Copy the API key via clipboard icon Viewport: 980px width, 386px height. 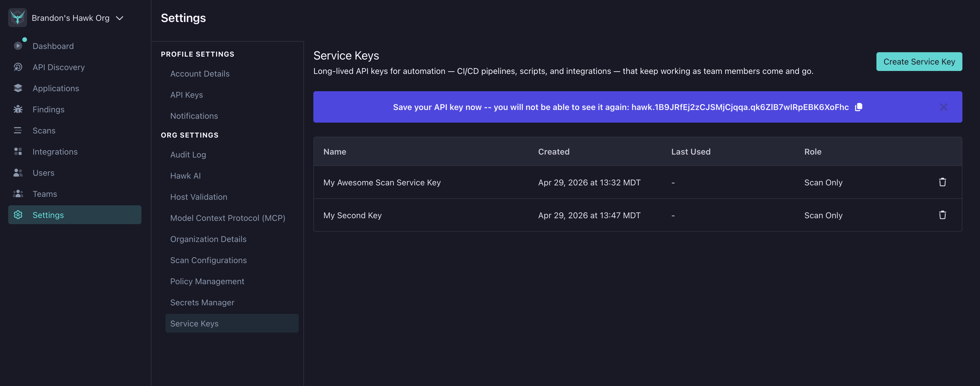click(858, 107)
